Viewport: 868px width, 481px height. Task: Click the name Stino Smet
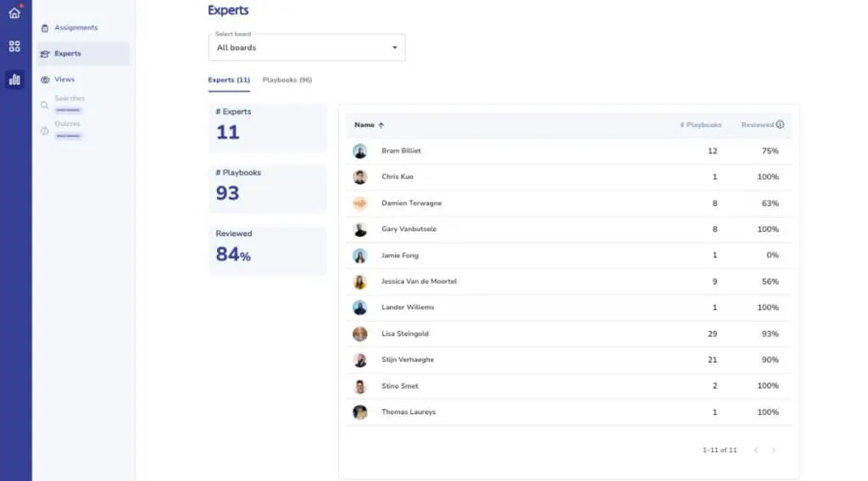(x=400, y=386)
